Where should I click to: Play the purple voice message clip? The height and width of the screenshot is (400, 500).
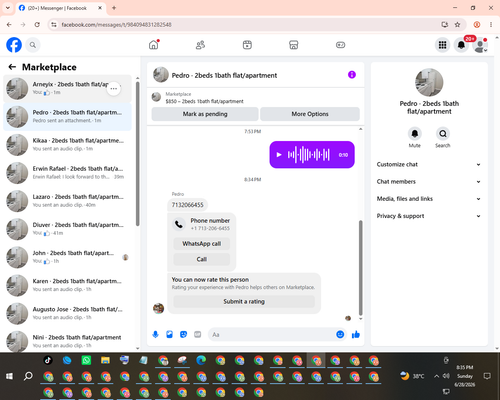279,155
